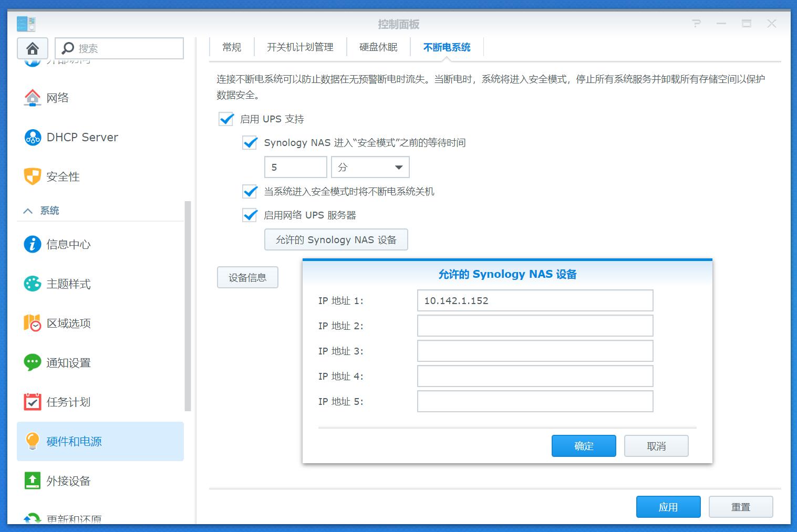Click the home icon above the search box

(32, 48)
